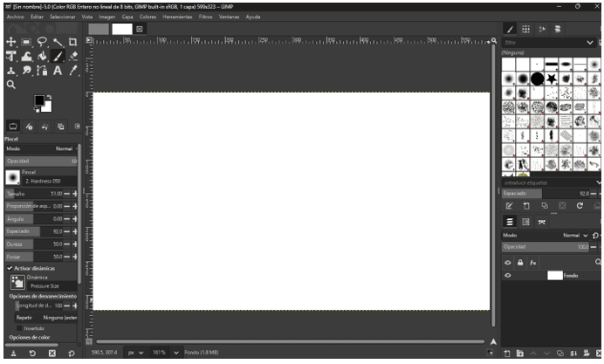Adjust the tool Opacidad slider
Viewport: 604px width, 364px height.
point(41,161)
